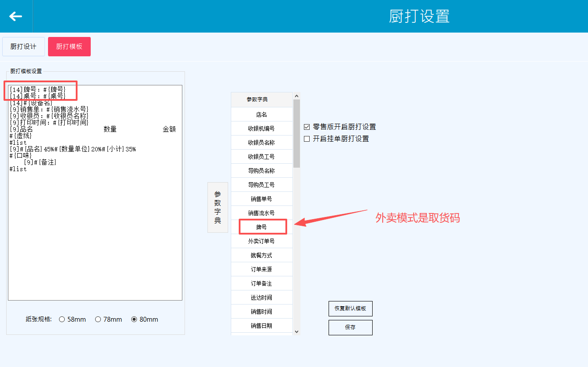Open the vertical 参数字典 button
The height and width of the screenshot is (367, 588).
click(x=218, y=207)
